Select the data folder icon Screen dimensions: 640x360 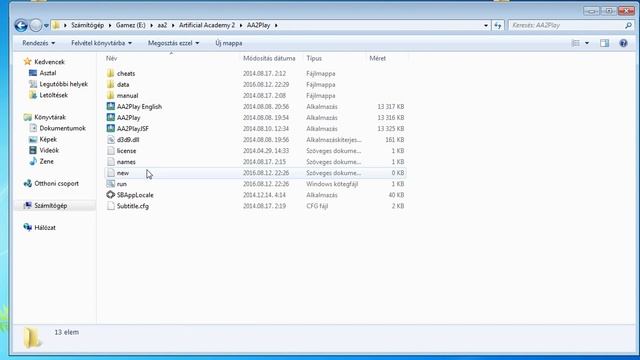[x=111, y=84]
